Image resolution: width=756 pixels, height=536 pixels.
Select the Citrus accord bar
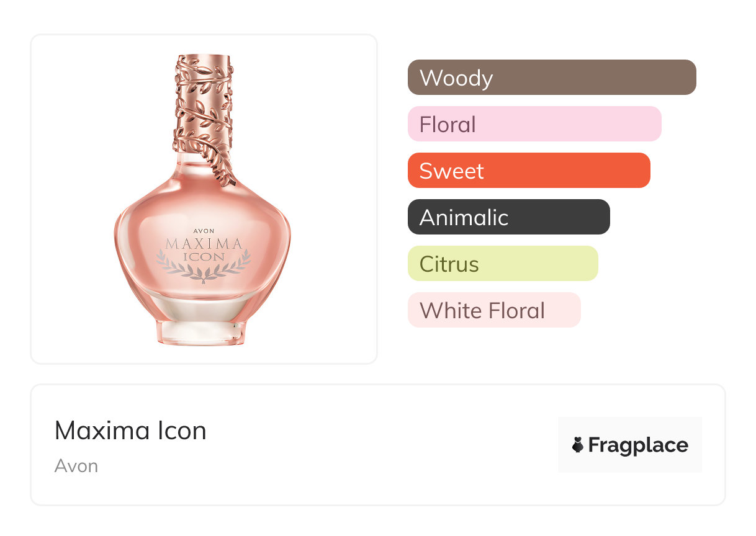point(503,264)
